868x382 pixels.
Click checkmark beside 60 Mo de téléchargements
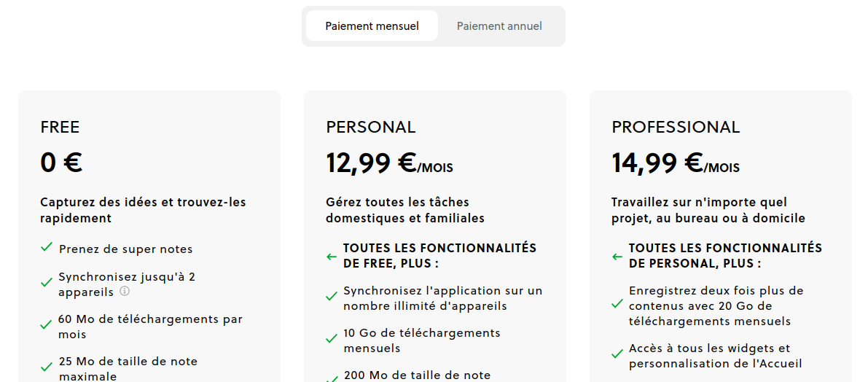coord(47,324)
